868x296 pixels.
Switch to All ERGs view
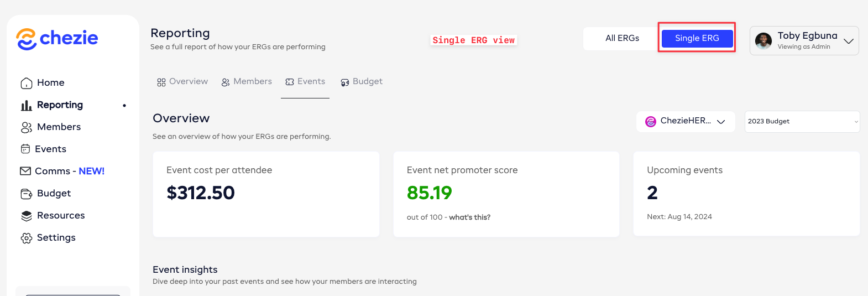622,38
